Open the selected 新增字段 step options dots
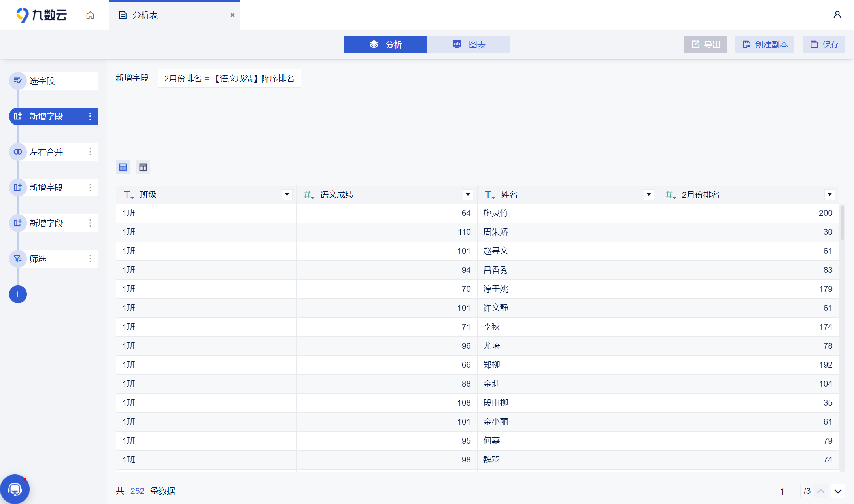Image resolution: width=854 pixels, height=504 pixels. click(90, 116)
